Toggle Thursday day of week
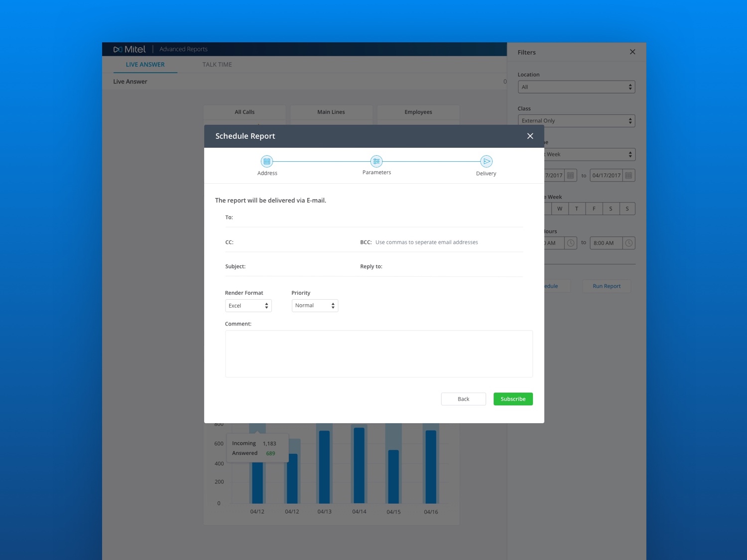 tap(577, 209)
